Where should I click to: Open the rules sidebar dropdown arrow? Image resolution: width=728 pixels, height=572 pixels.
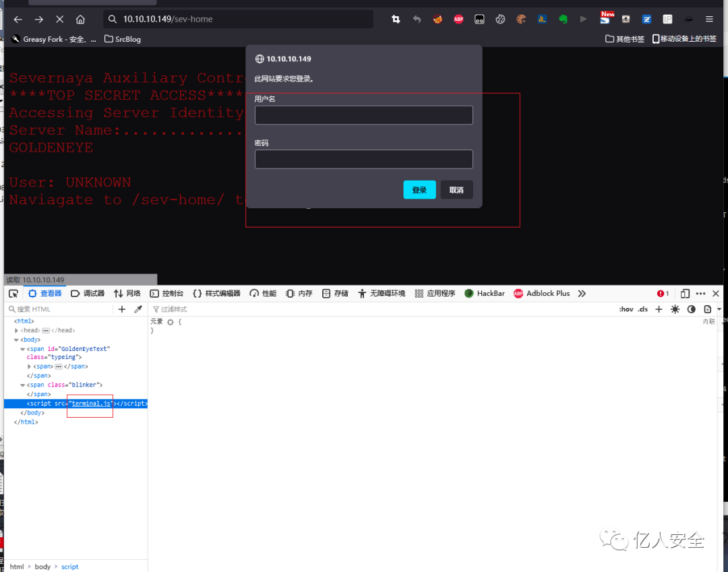719,309
